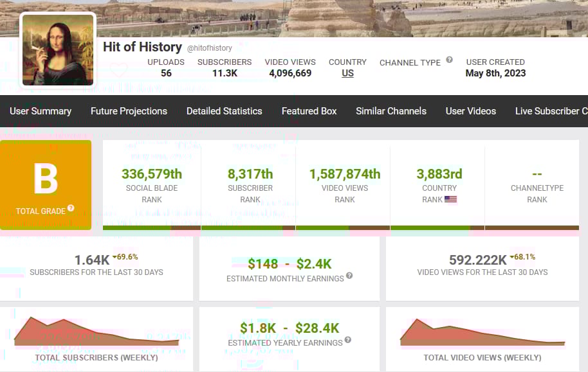Open the Similar Channels tab
Screen dimensions: 588x372
[x=391, y=111]
